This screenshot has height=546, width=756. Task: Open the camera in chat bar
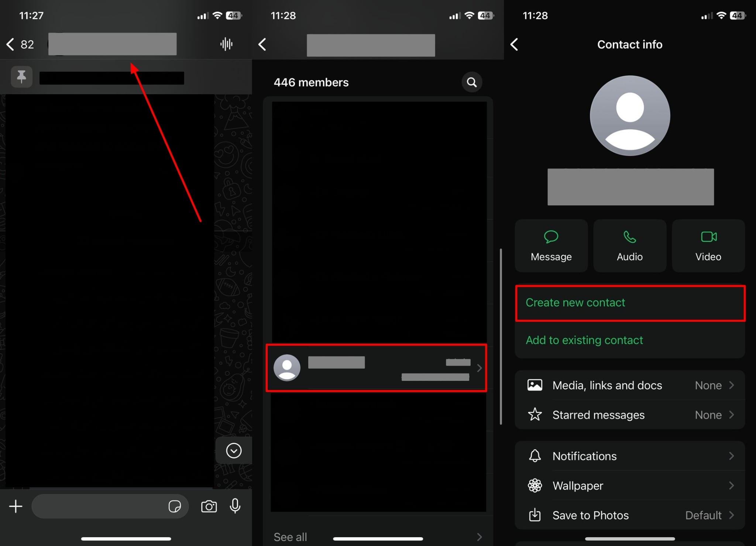click(209, 506)
